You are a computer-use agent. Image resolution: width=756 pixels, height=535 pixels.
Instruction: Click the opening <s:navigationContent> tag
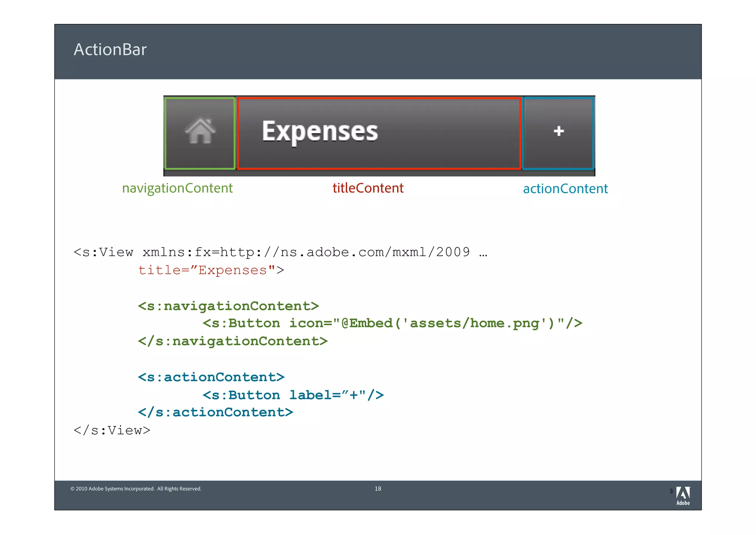pyautogui.click(x=228, y=306)
